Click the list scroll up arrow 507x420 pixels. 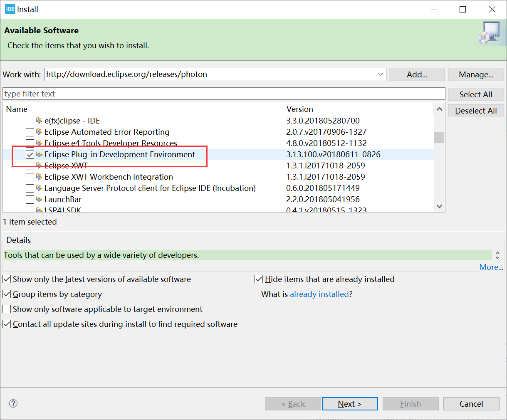pos(439,109)
